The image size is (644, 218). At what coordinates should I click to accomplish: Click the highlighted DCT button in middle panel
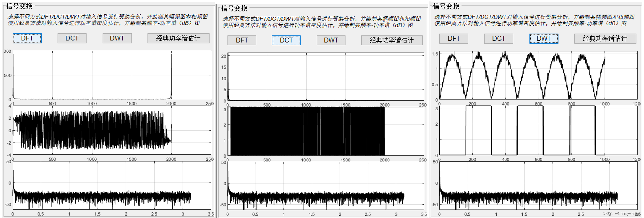point(286,40)
